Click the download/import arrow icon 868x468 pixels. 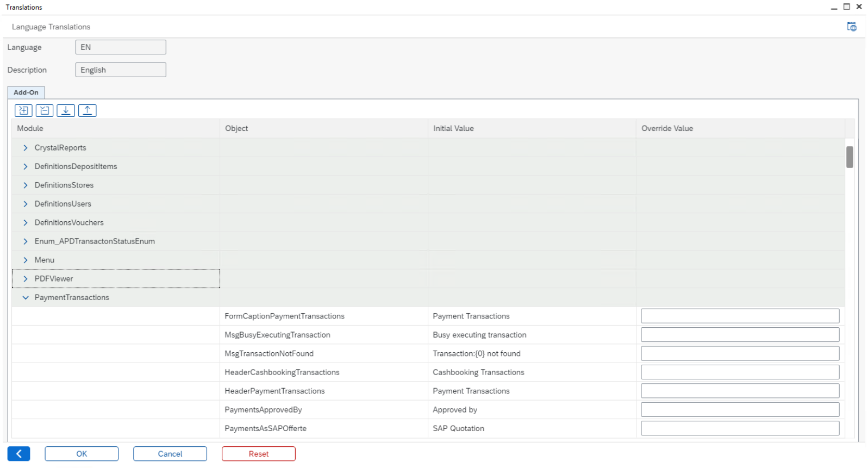click(66, 111)
